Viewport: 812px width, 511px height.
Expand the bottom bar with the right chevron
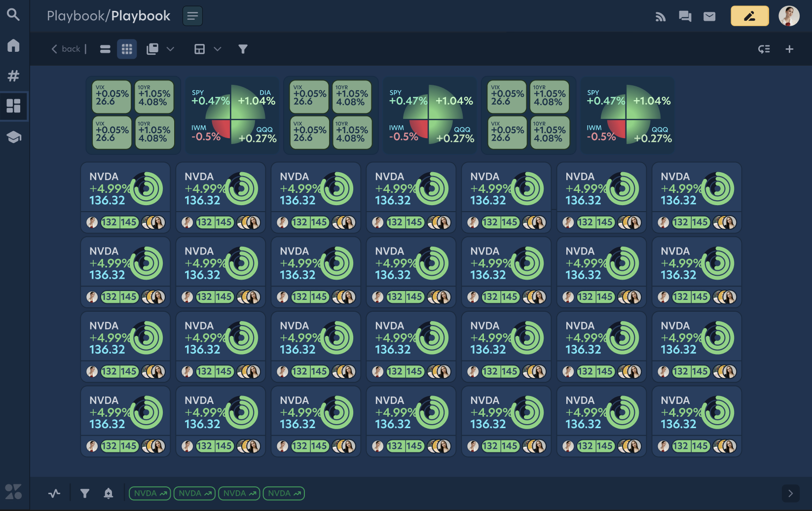pos(791,493)
